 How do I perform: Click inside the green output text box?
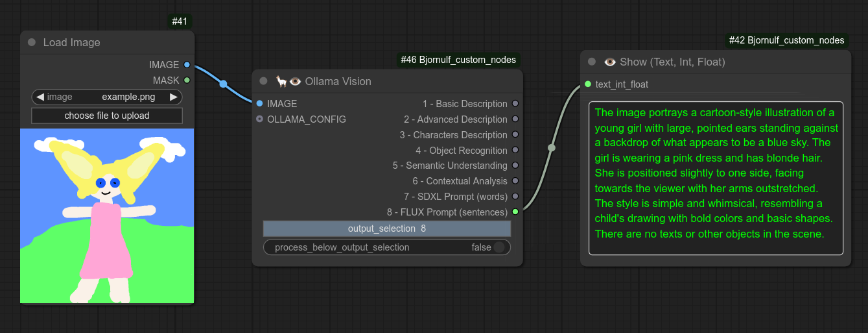(716, 178)
